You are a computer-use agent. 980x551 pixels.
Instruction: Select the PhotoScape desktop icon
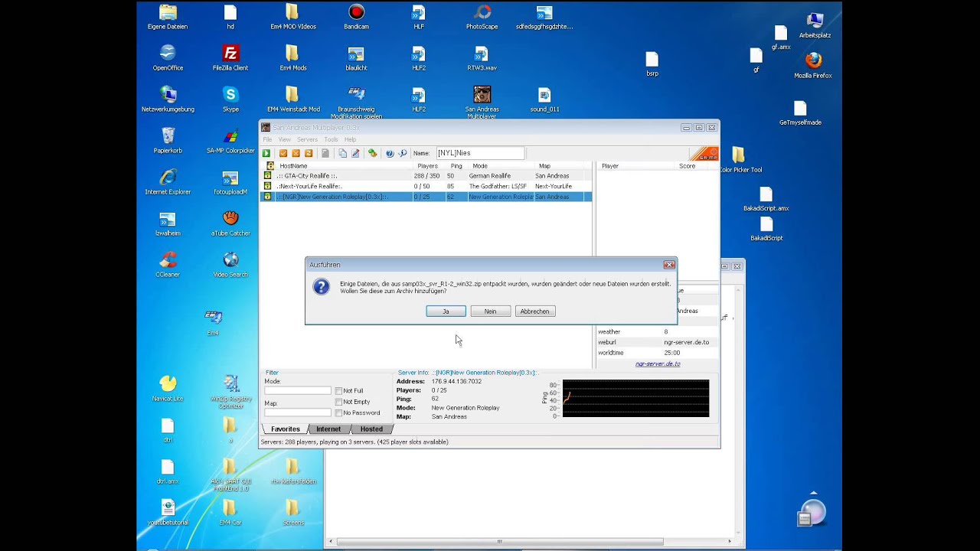[x=482, y=17]
